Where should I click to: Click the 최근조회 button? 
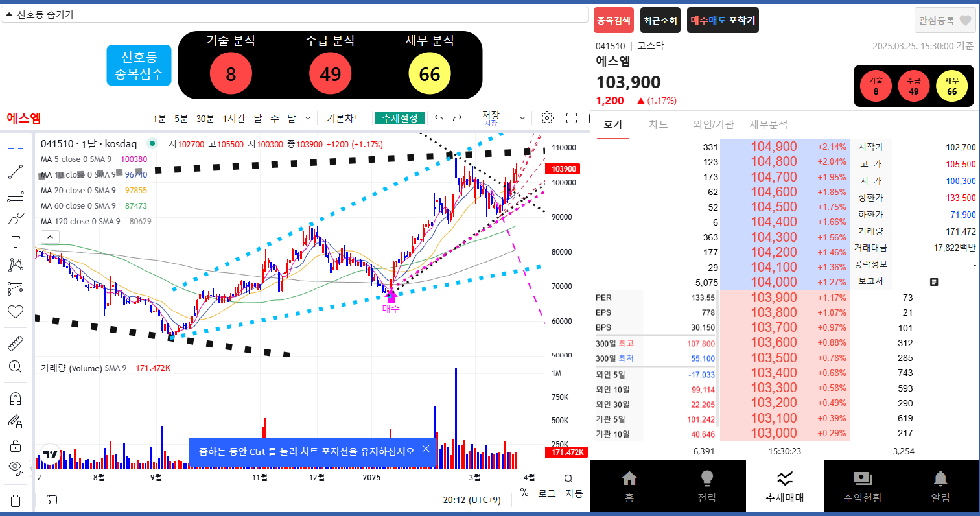[x=660, y=20]
